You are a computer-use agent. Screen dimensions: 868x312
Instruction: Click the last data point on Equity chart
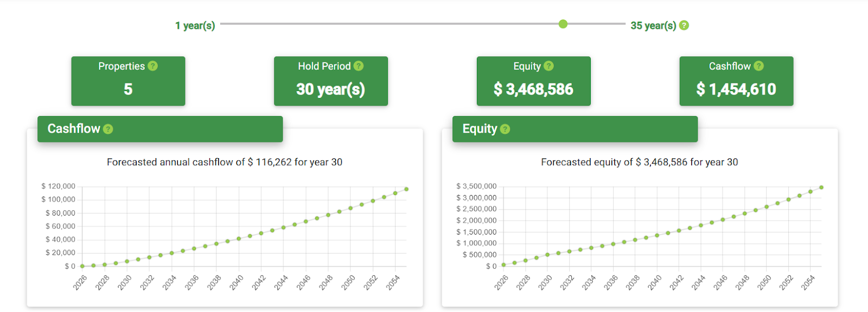point(821,187)
